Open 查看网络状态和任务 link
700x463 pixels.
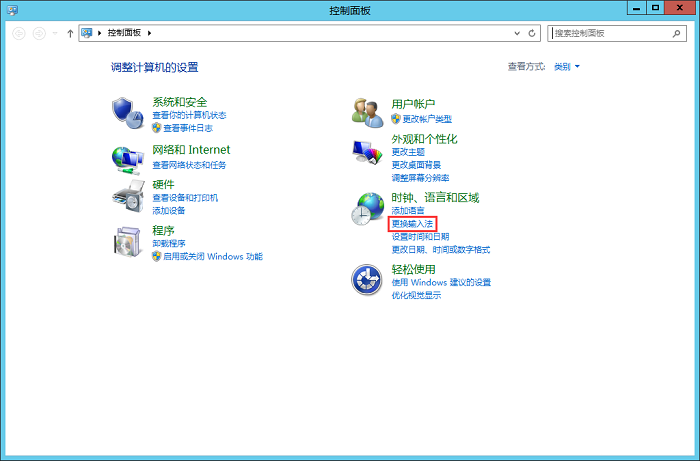coord(189,165)
